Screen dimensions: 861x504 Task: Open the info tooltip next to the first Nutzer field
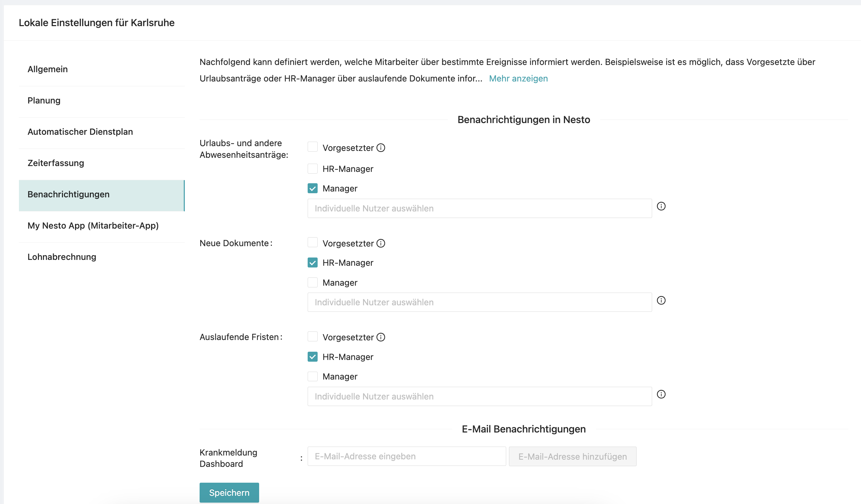[x=662, y=206]
